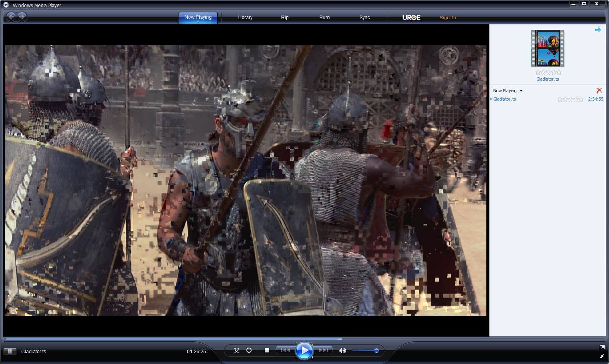
Task: Skip to the next track
Action: (x=323, y=350)
